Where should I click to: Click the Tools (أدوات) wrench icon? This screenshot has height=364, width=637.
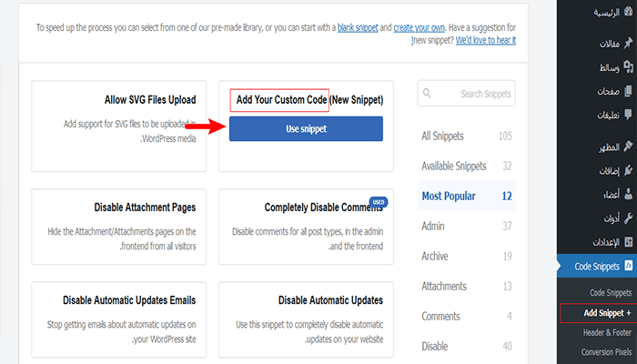click(628, 218)
